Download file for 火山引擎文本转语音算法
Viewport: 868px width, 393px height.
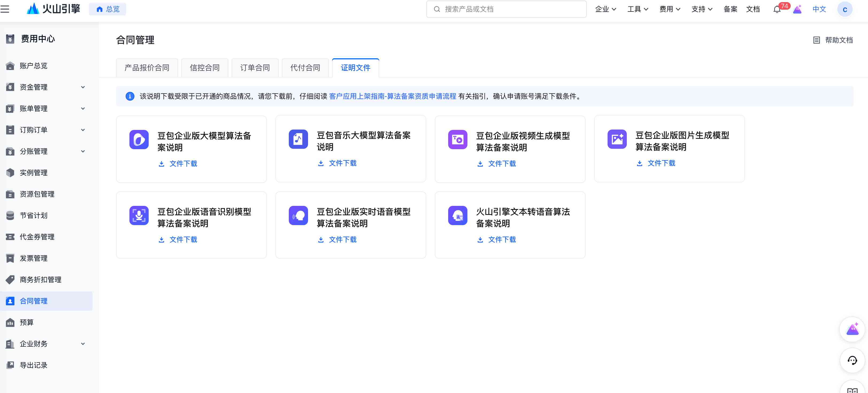(496, 240)
